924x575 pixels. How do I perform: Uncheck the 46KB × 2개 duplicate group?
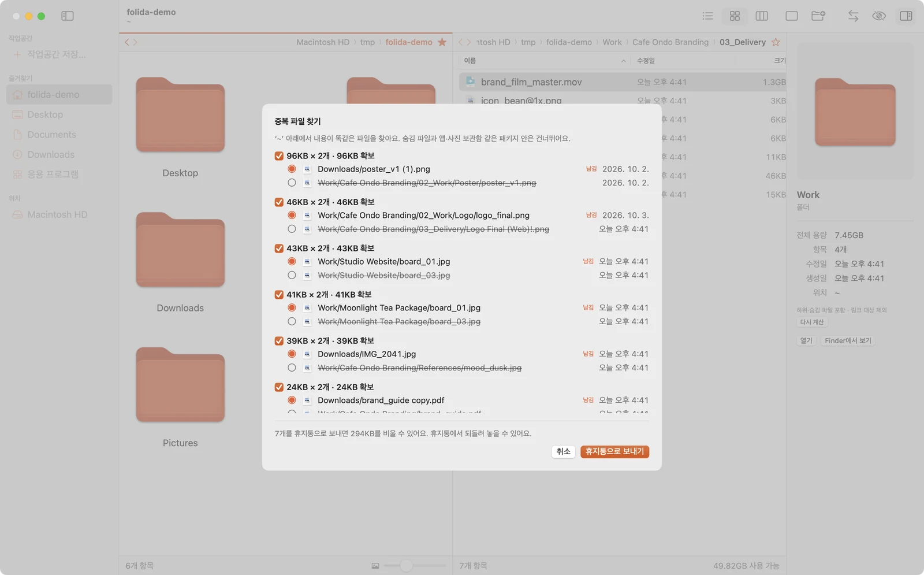[x=279, y=202]
